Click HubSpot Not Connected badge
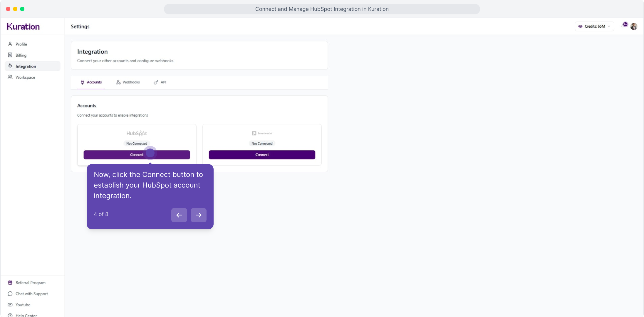Screen dimensions: 644x317 [137, 144]
